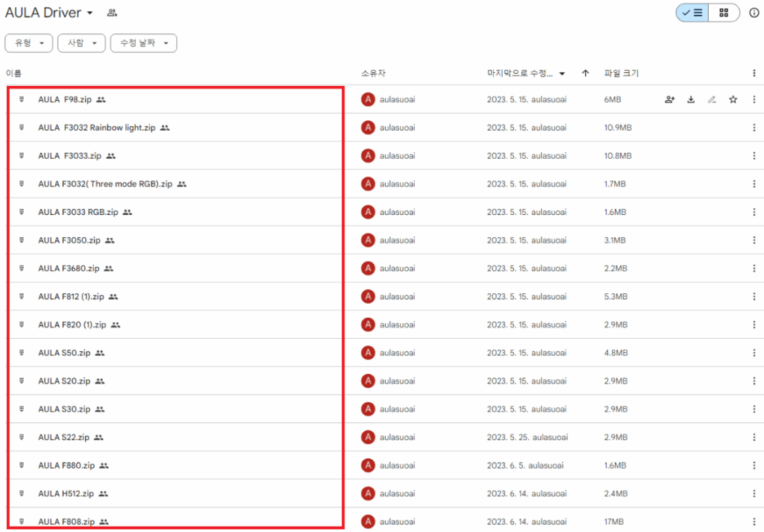Select the AULA F3680.zip file
This screenshot has height=532, width=764.
click(69, 269)
